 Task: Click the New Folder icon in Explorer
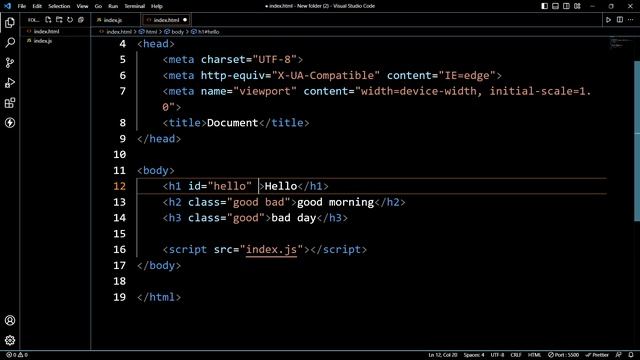59,20
